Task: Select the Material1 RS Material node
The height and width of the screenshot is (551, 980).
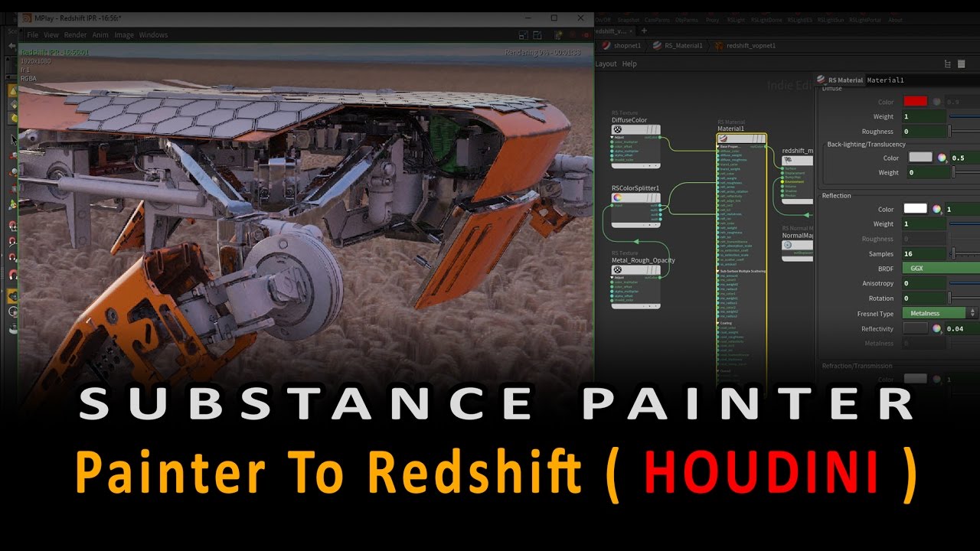Action: click(741, 139)
